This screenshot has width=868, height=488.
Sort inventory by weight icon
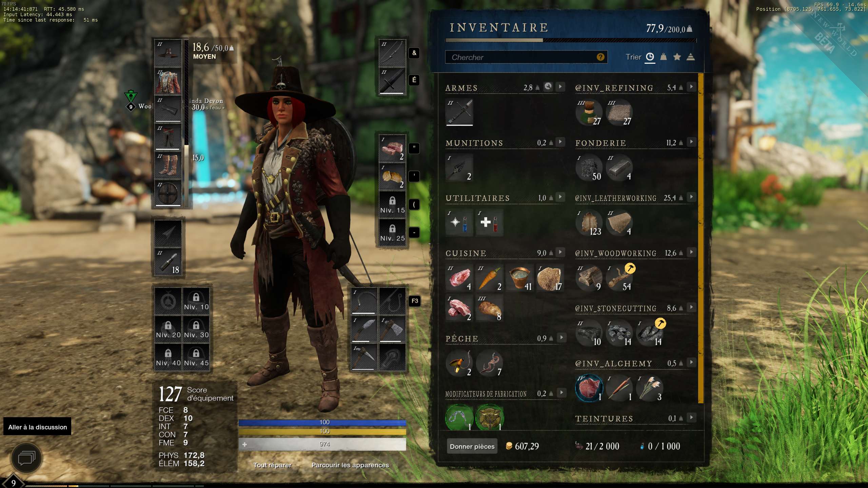[x=664, y=57]
